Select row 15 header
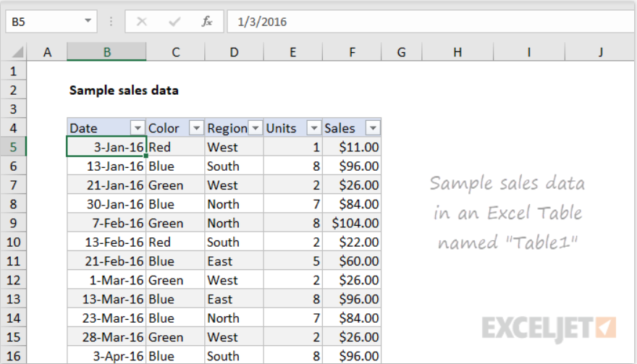The height and width of the screenshot is (364, 637). [x=14, y=337]
